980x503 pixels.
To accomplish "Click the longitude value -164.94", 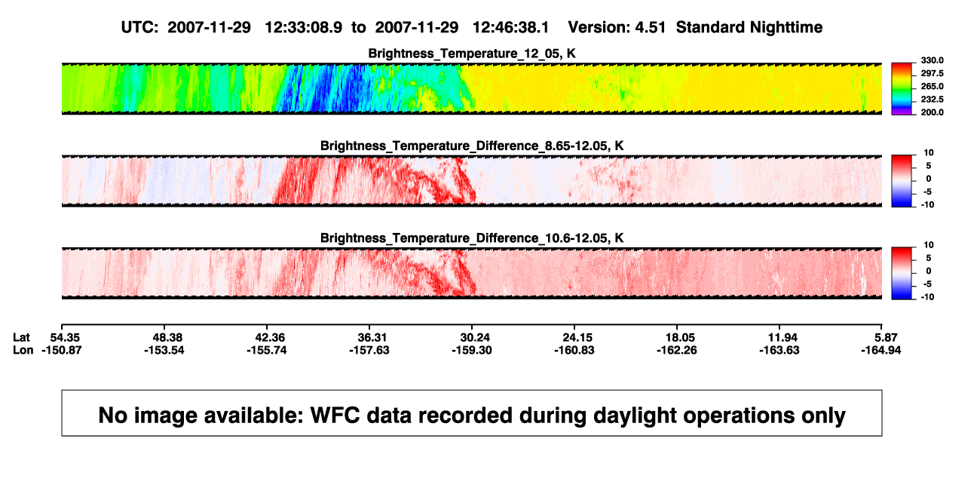I will coord(880,350).
